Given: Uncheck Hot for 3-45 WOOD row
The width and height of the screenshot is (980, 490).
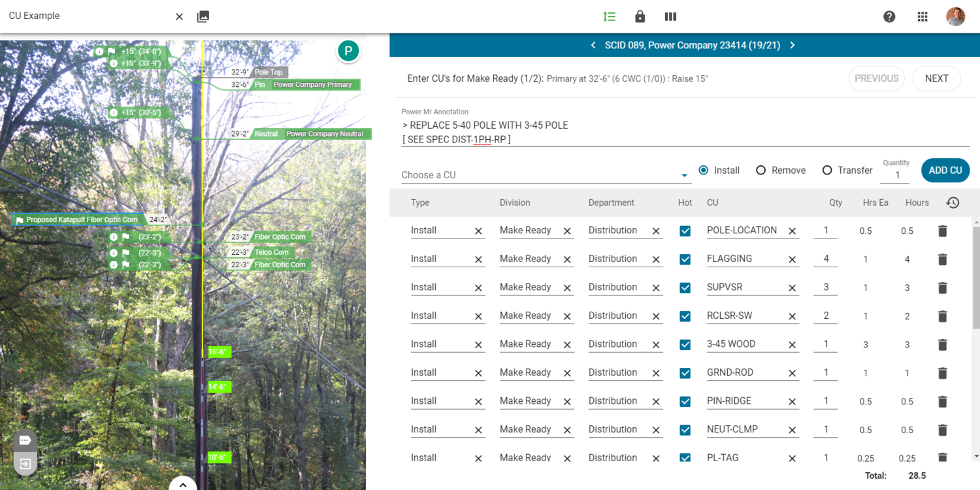Looking at the screenshot, I should [685, 344].
